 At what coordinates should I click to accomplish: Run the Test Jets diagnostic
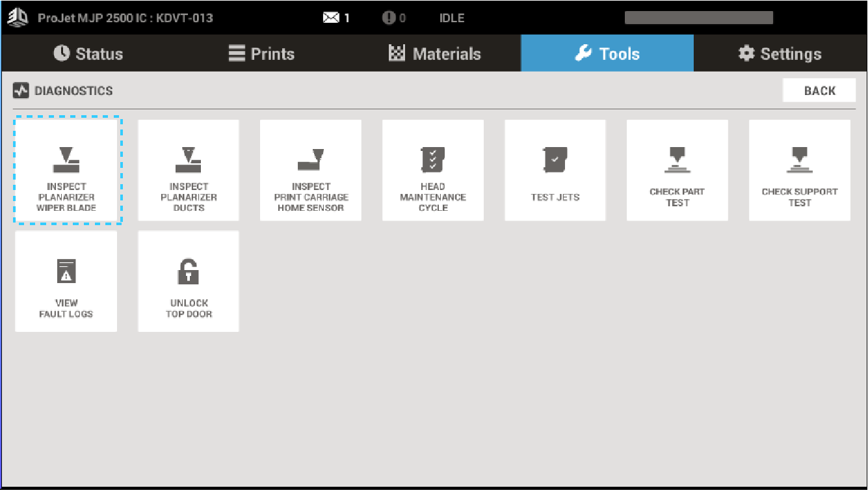555,170
